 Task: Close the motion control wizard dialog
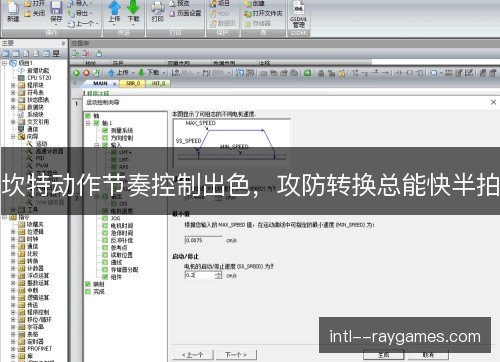pos(494,102)
